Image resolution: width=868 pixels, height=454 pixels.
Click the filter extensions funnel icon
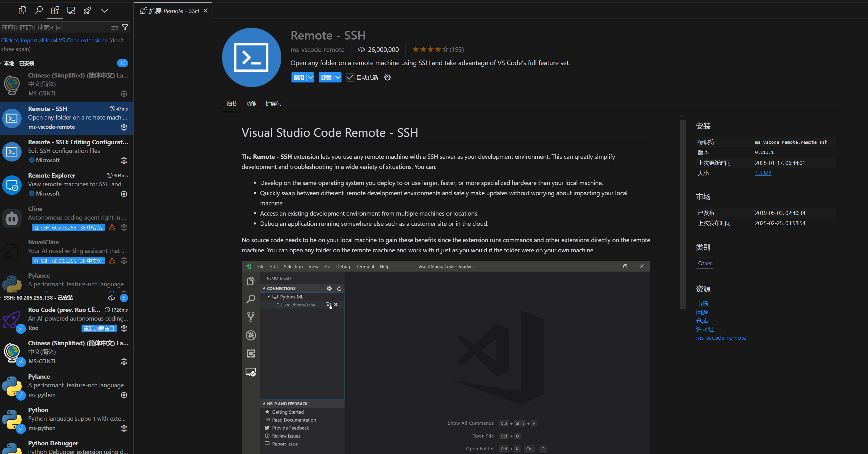[x=125, y=27]
